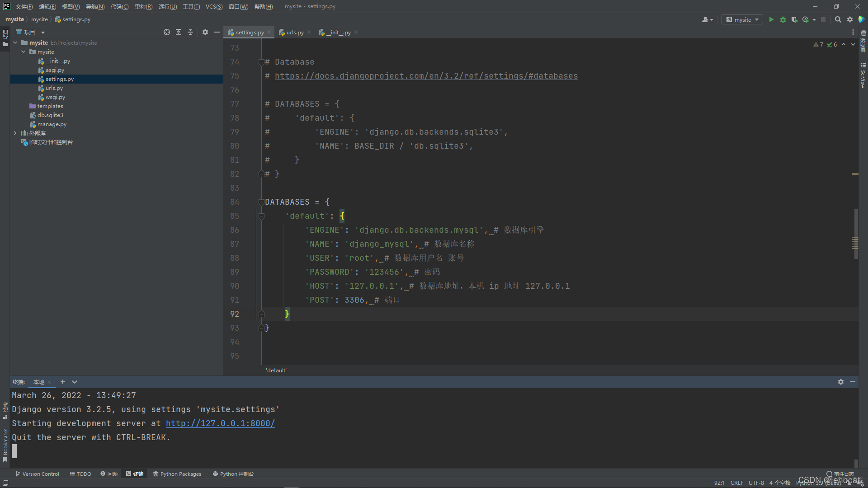Open the 文件(F) menu
The height and width of the screenshot is (488, 868).
pyautogui.click(x=24, y=6)
